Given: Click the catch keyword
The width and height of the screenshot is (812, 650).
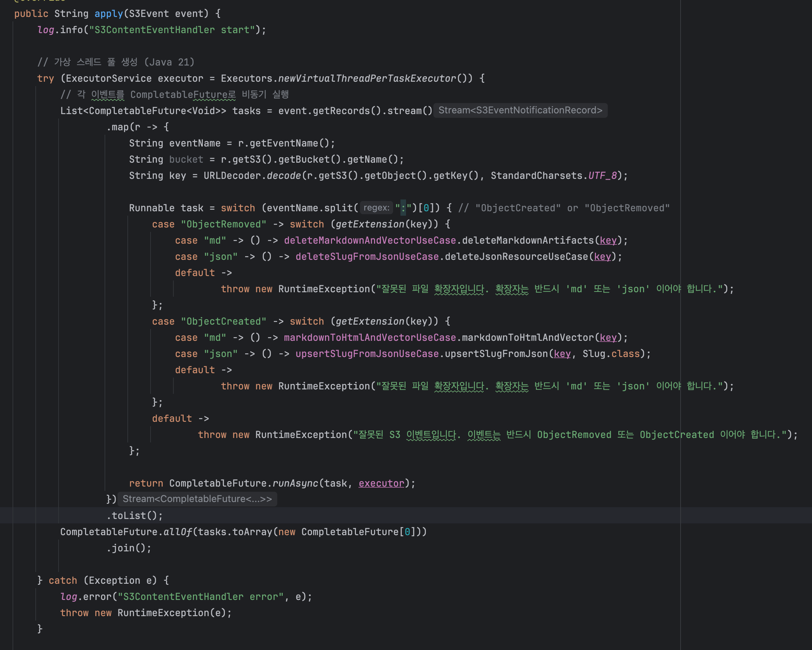Looking at the screenshot, I should tap(63, 580).
